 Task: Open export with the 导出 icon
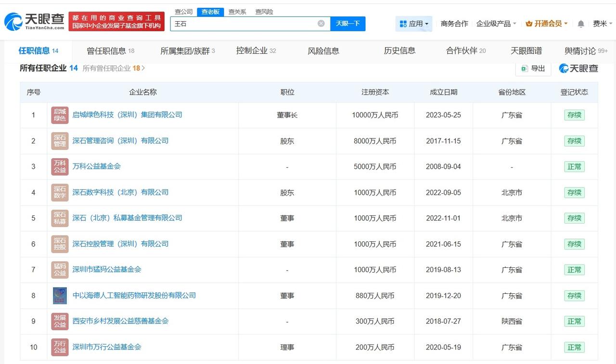point(525,69)
